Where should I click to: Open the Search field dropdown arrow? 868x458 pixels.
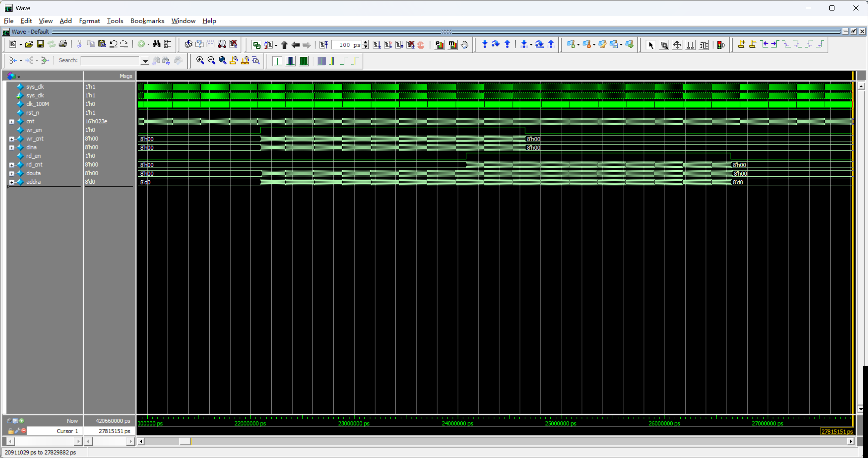pos(145,61)
